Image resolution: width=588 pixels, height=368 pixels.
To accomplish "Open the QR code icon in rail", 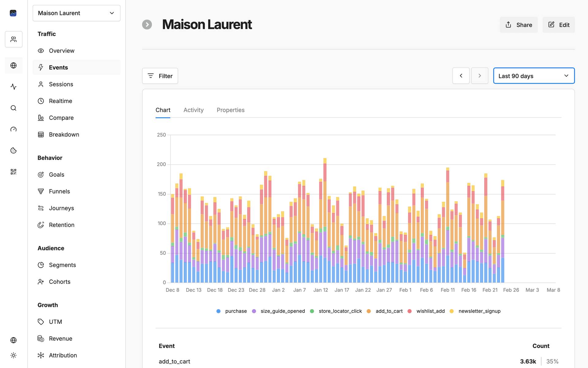I will (13, 172).
